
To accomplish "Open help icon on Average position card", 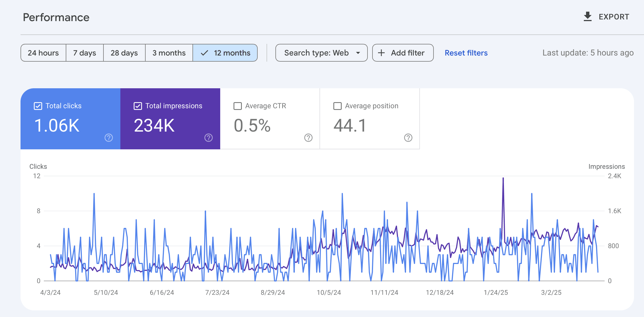I will coord(408,138).
